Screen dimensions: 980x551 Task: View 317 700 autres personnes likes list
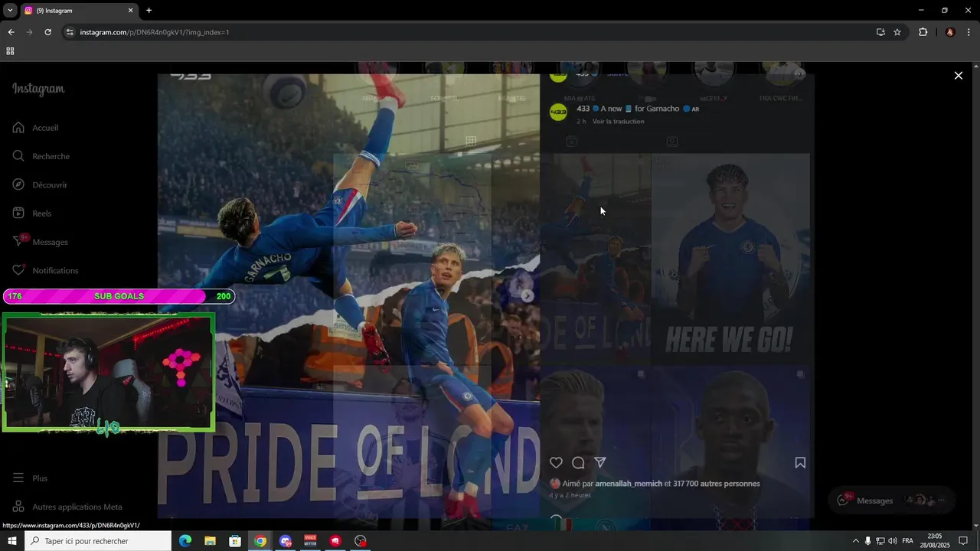click(717, 484)
